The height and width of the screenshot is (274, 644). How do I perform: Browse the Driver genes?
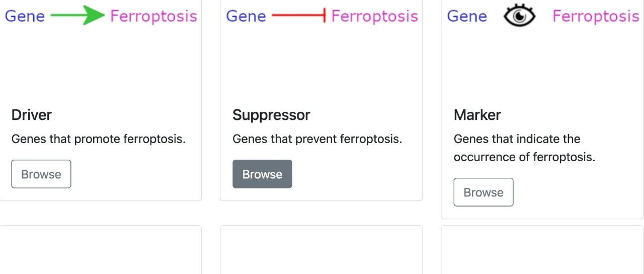pos(41,174)
